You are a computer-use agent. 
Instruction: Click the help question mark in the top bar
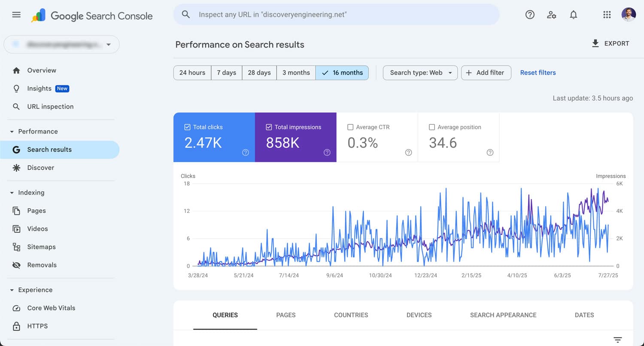[x=530, y=15]
